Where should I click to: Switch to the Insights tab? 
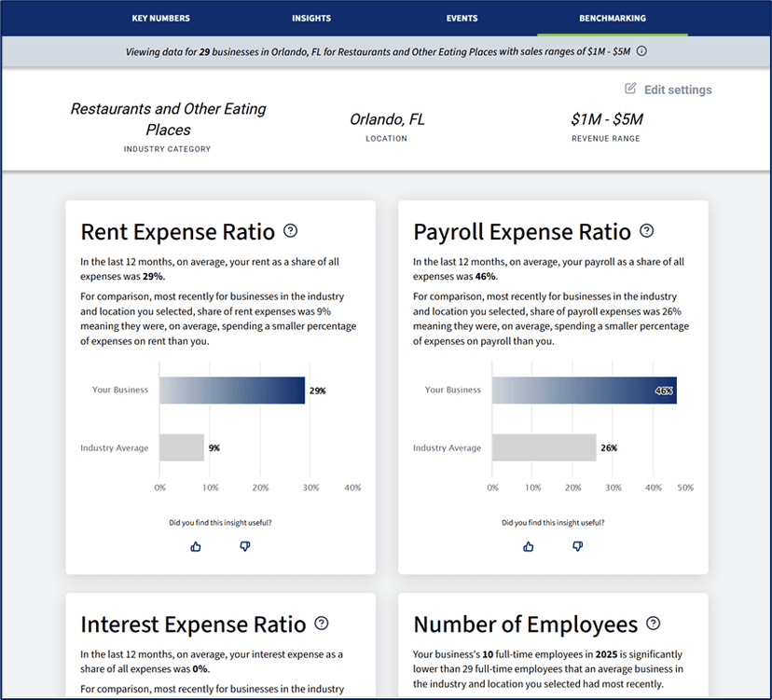pyautogui.click(x=311, y=18)
